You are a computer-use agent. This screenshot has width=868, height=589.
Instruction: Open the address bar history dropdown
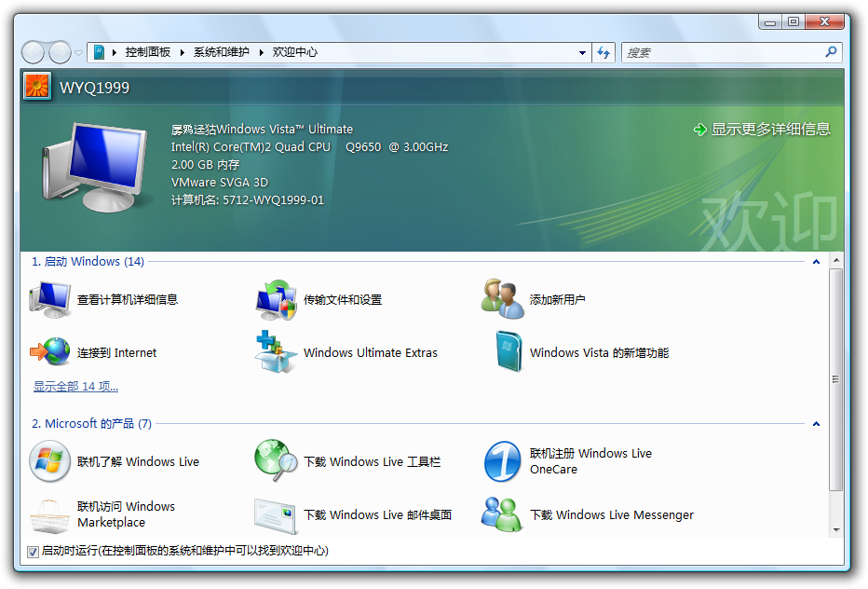pos(582,52)
